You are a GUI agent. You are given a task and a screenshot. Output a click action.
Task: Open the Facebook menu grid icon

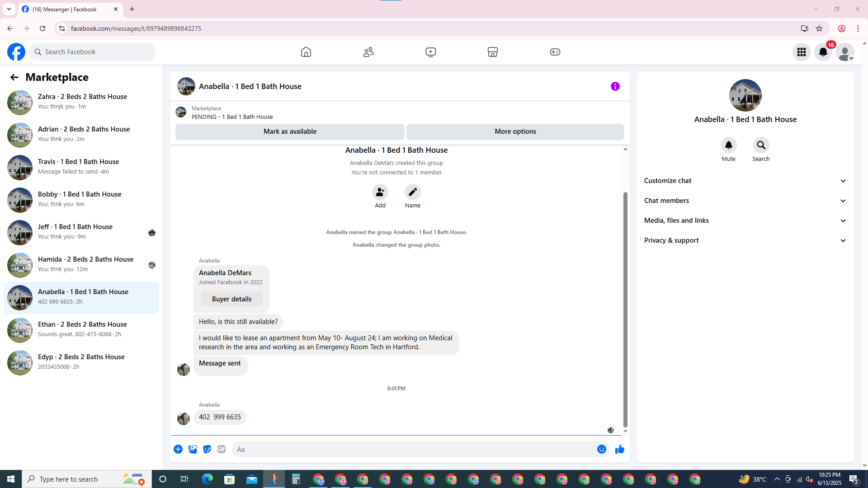tap(802, 52)
